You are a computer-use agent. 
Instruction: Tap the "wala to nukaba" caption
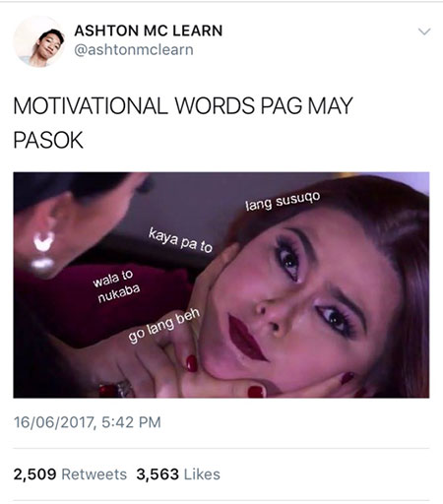(x=116, y=286)
